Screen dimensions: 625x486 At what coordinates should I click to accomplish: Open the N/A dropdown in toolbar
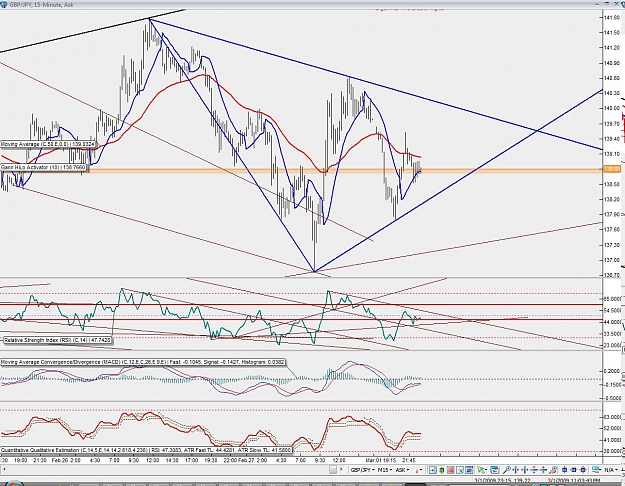pyautogui.click(x=610, y=470)
